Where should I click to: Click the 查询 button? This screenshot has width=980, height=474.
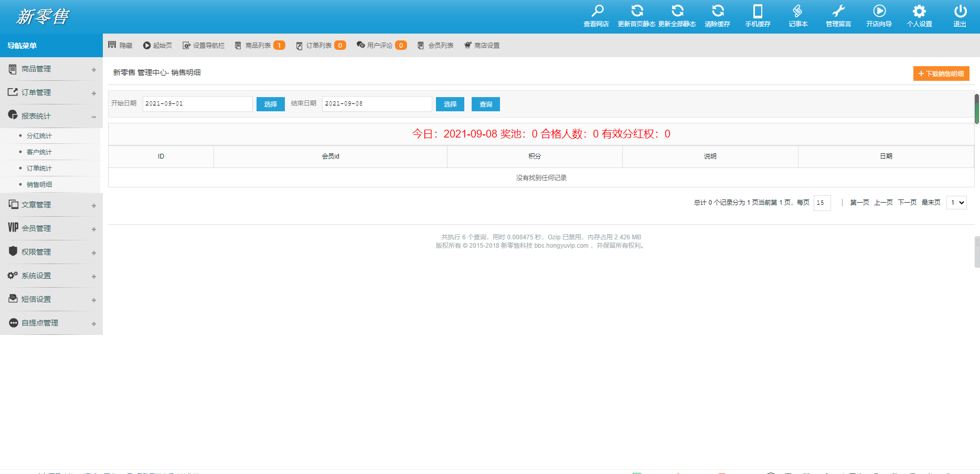pos(485,104)
